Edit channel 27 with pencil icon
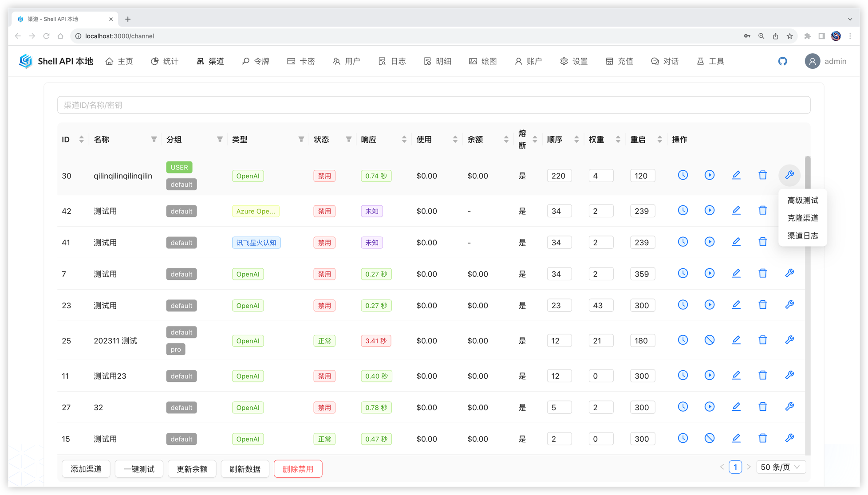Screen dimensions: 868x495 736,407
